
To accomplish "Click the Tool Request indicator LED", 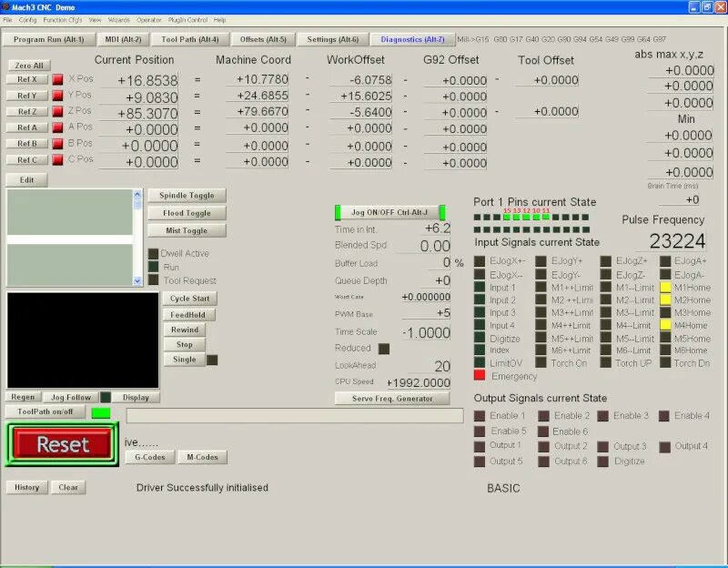I will coord(153,280).
